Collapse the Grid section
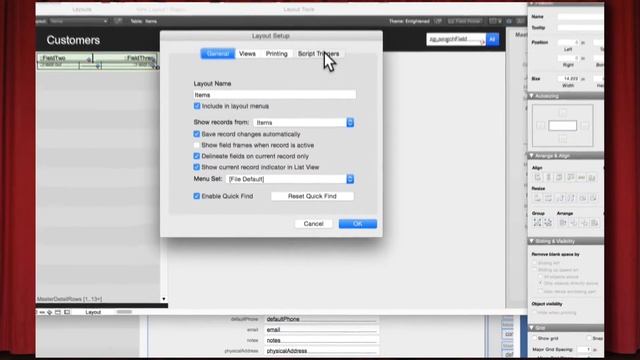640x360 pixels. click(531, 328)
